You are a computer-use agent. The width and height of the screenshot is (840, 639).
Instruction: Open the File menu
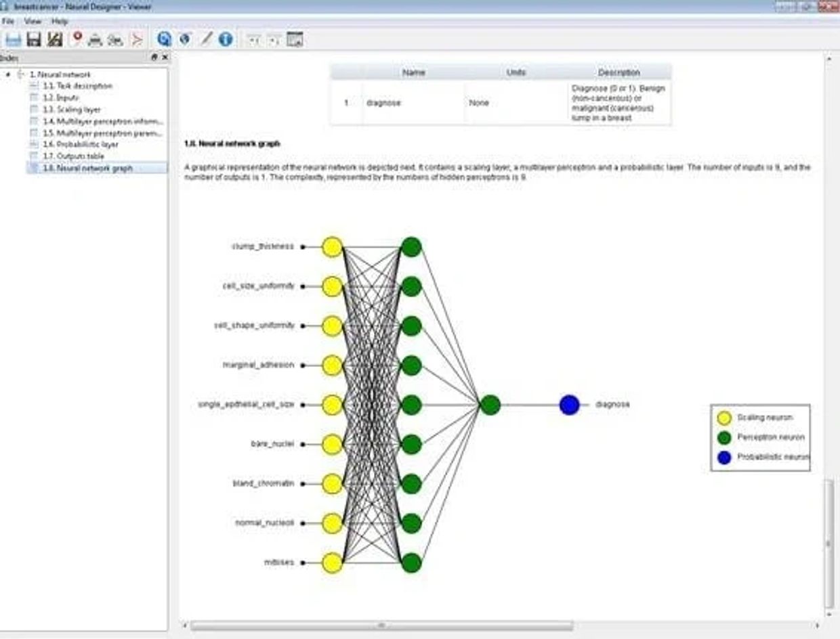(8, 21)
